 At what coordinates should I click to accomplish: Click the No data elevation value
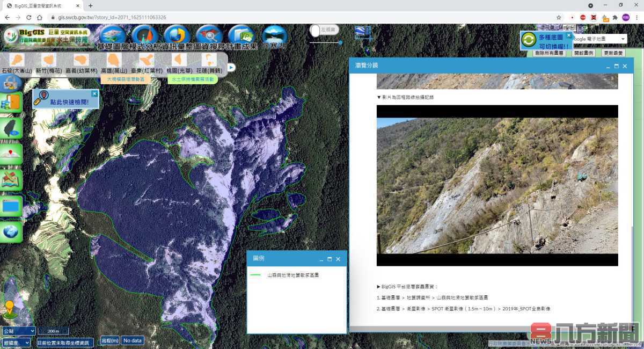[x=132, y=340]
